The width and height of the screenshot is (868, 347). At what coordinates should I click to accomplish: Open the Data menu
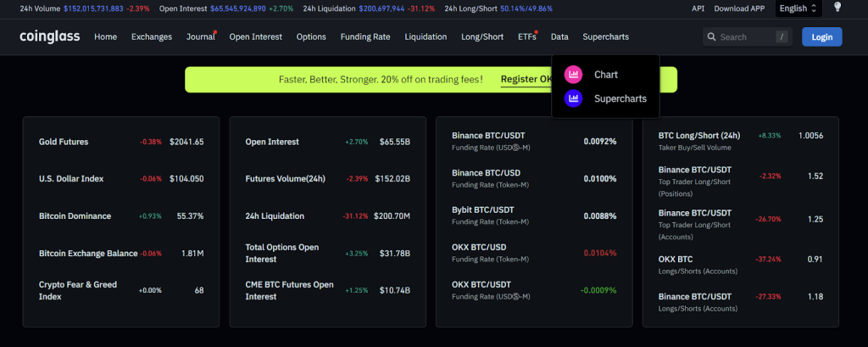[559, 36]
